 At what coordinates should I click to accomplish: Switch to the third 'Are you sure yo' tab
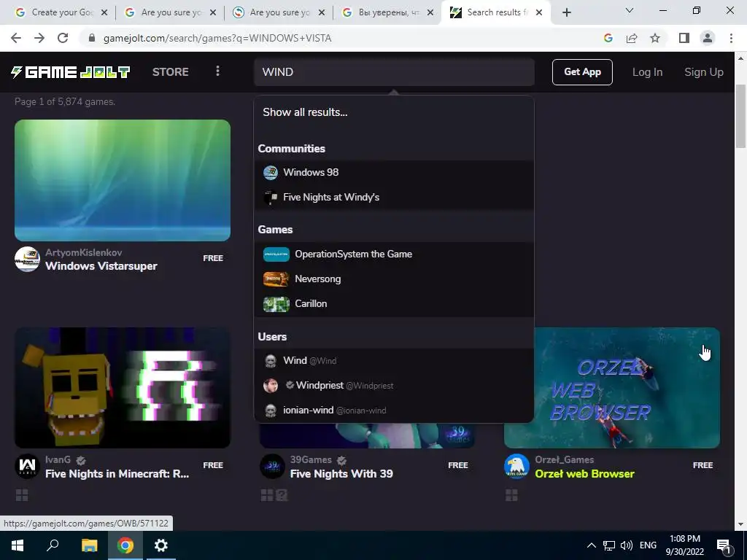click(280, 12)
